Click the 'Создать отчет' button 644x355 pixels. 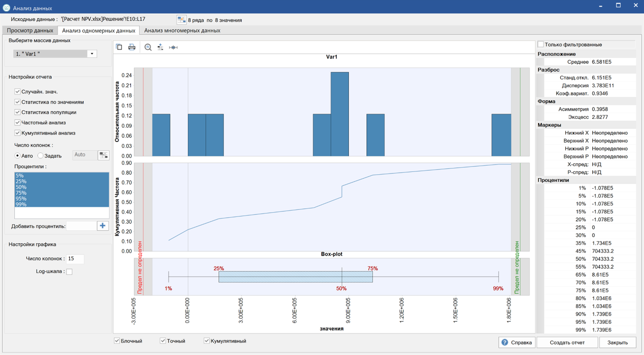pyautogui.click(x=567, y=342)
